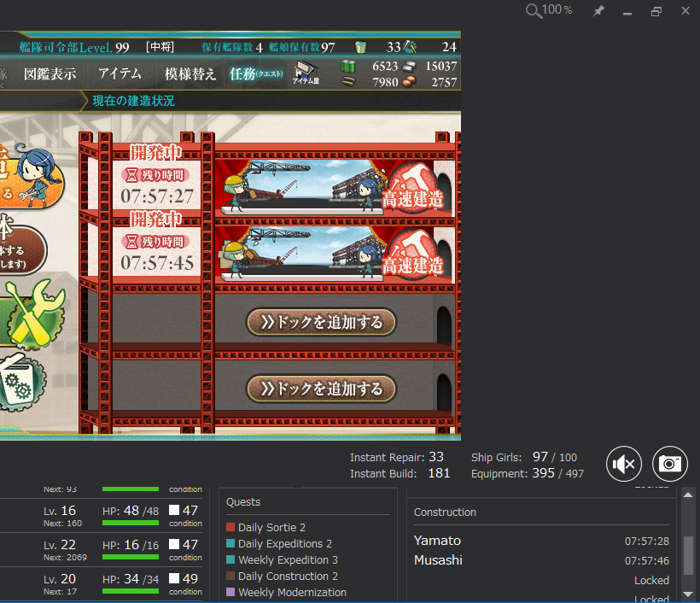This screenshot has height=603, width=700.
Task: Click the first dock construction scene thumbnail
Action: [302, 187]
